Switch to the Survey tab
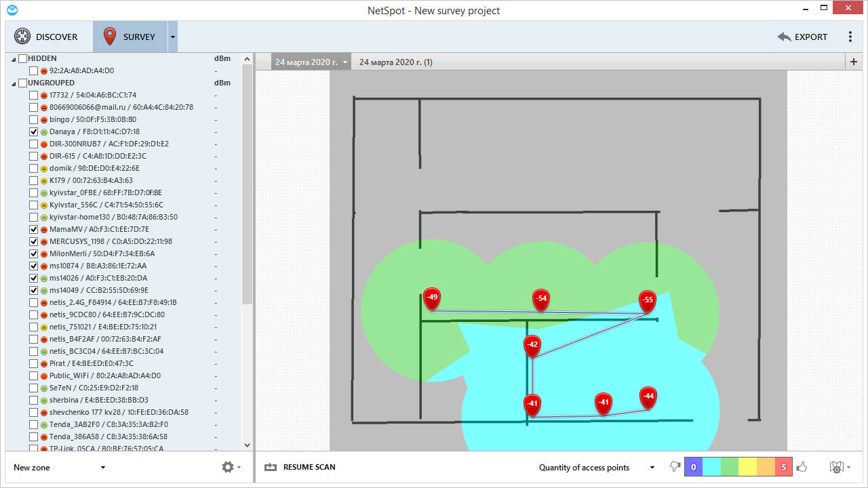 pyautogui.click(x=130, y=37)
